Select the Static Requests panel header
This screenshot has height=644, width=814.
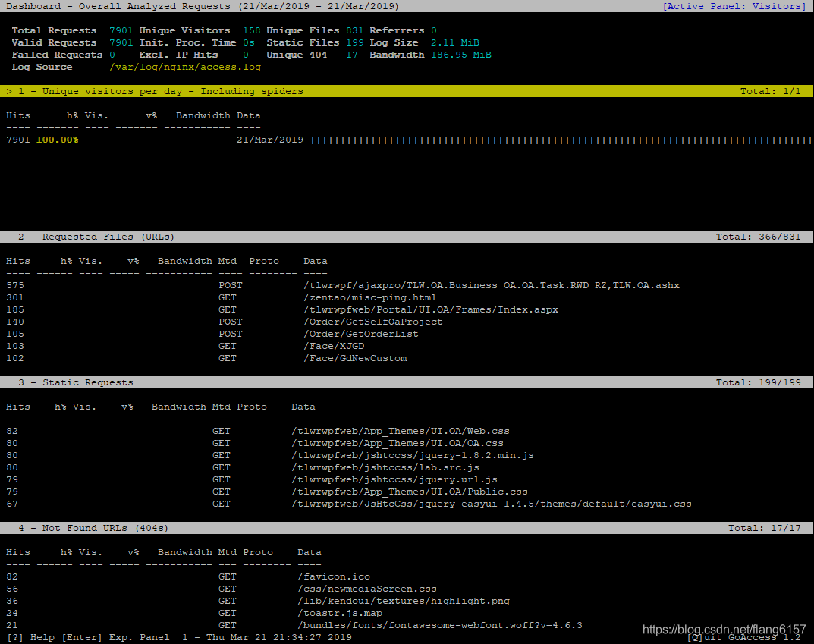point(407,382)
